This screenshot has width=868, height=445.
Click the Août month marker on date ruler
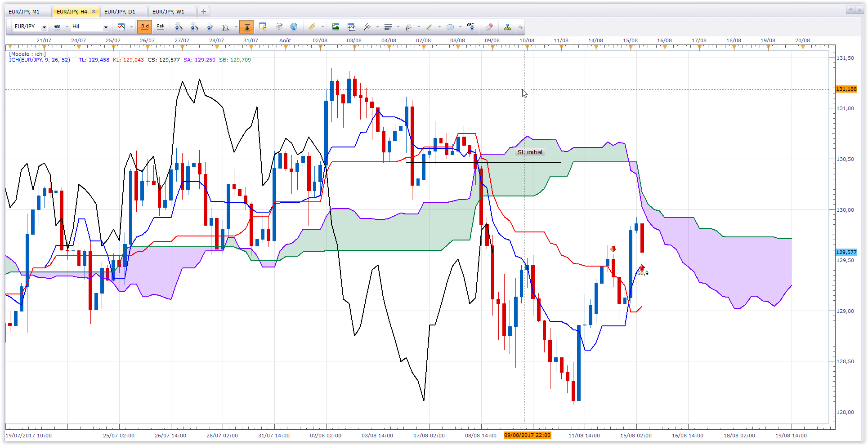point(285,40)
